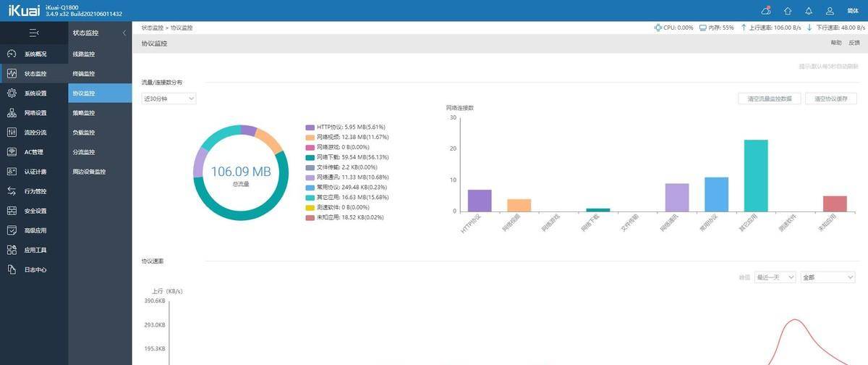Screen dimensions: 868x365
Task: Click the 系统概况 dashboard icon in sidebar
Action: 11,54
